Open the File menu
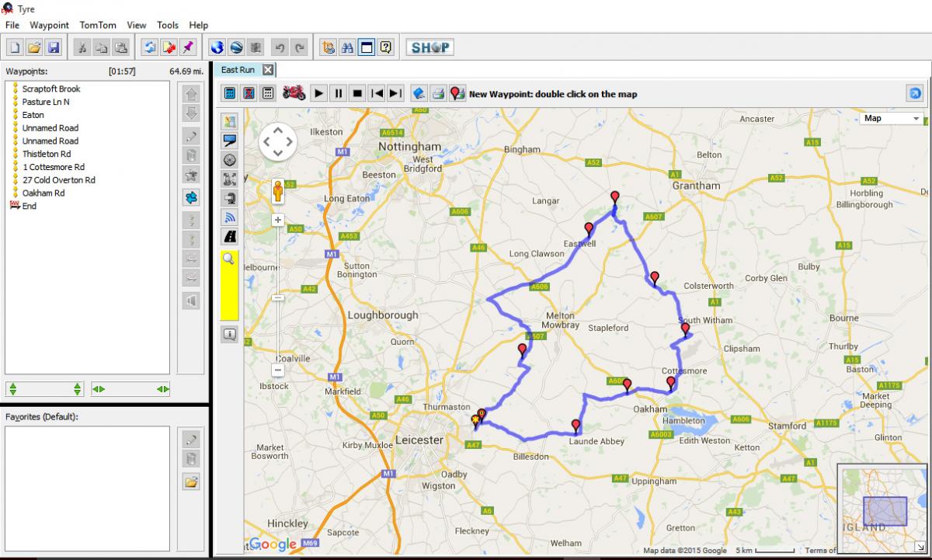 click(x=12, y=25)
